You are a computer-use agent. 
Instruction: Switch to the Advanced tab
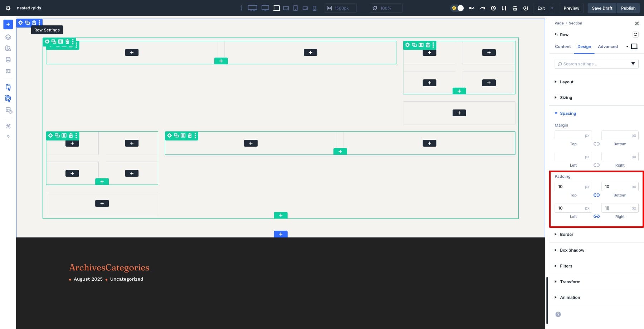(608, 46)
